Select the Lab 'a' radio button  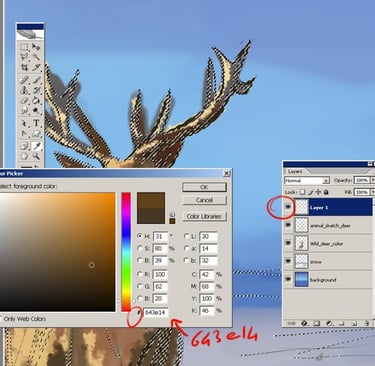pyautogui.click(x=187, y=248)
